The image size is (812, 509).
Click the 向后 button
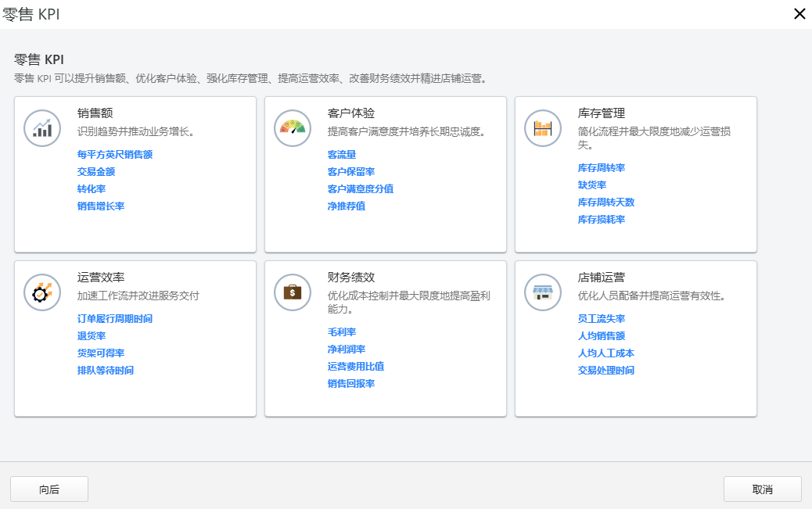[49, 489]
